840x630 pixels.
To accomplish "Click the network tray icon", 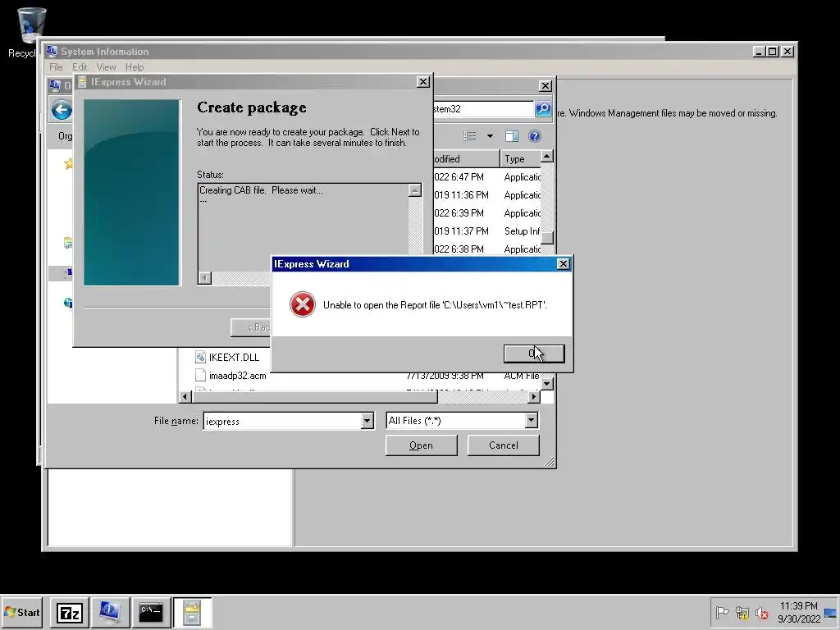I will [742, 612].
